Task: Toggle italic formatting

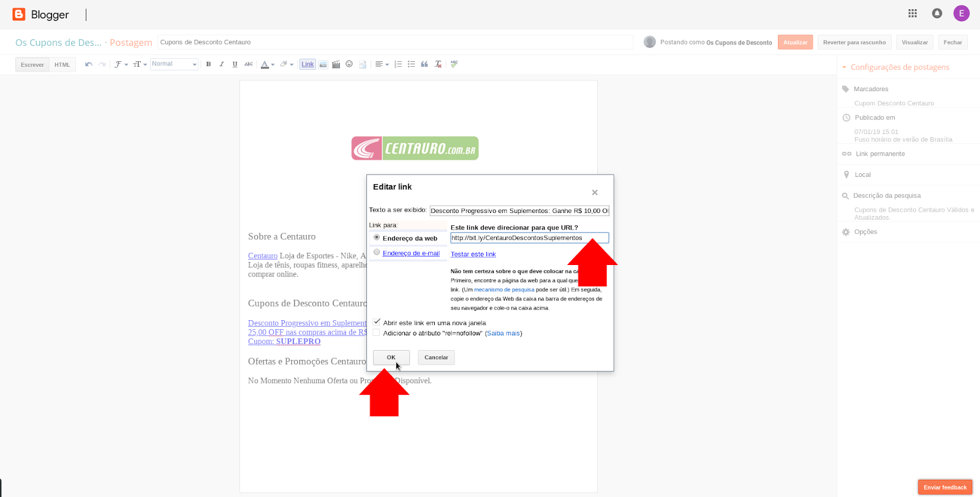Action: click(222, 64)
